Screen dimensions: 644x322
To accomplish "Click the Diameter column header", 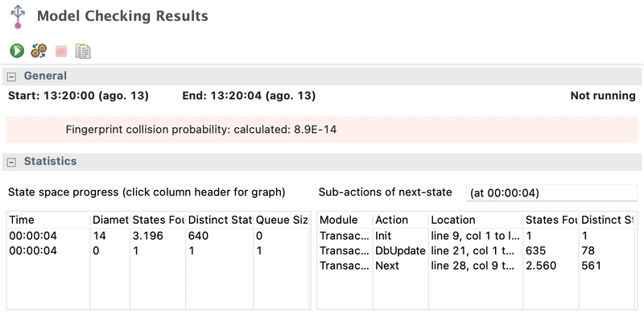I will click(x=110, y=220).
